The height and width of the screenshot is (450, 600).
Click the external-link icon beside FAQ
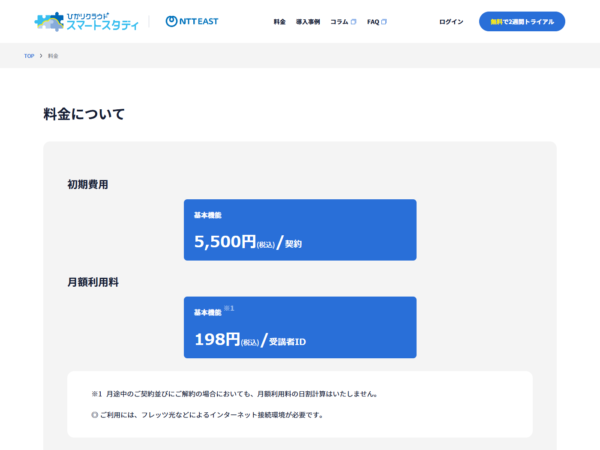point(384,22)
